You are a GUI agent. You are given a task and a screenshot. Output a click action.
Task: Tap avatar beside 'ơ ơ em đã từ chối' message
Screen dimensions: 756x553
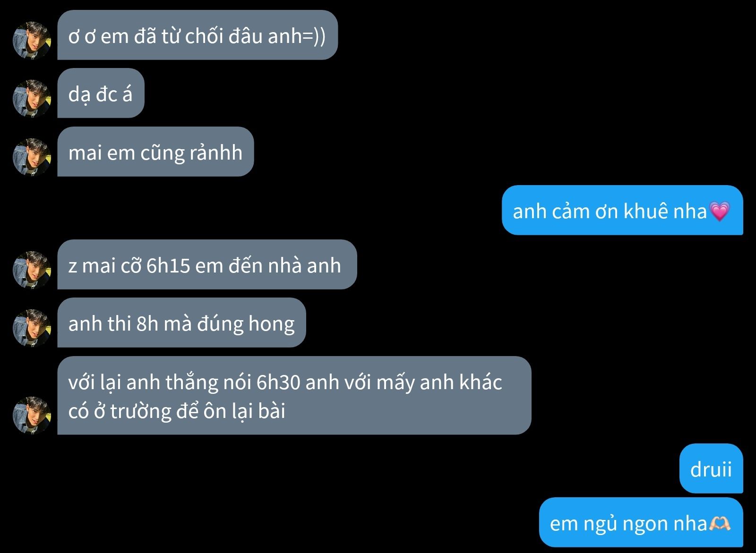[x=32, y=40]
